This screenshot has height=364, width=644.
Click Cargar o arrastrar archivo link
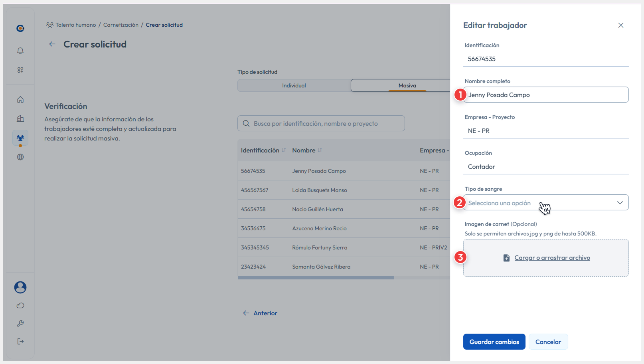(x=552, y=258)
